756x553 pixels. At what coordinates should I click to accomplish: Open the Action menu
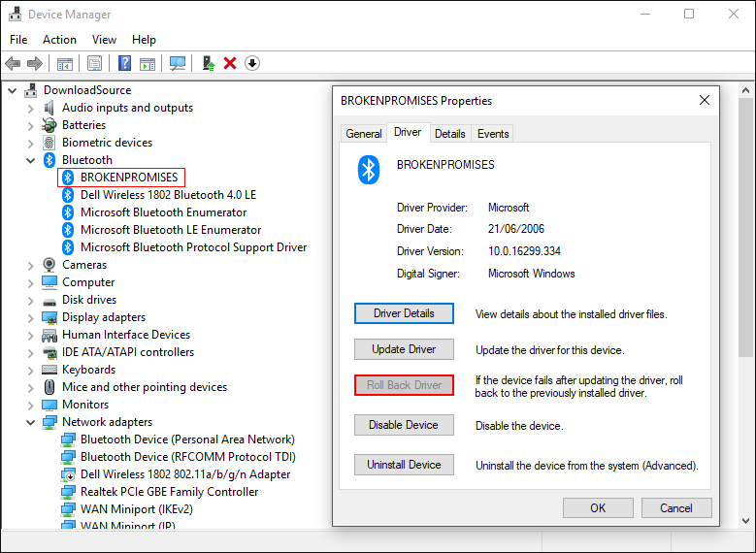pos(59,40)
